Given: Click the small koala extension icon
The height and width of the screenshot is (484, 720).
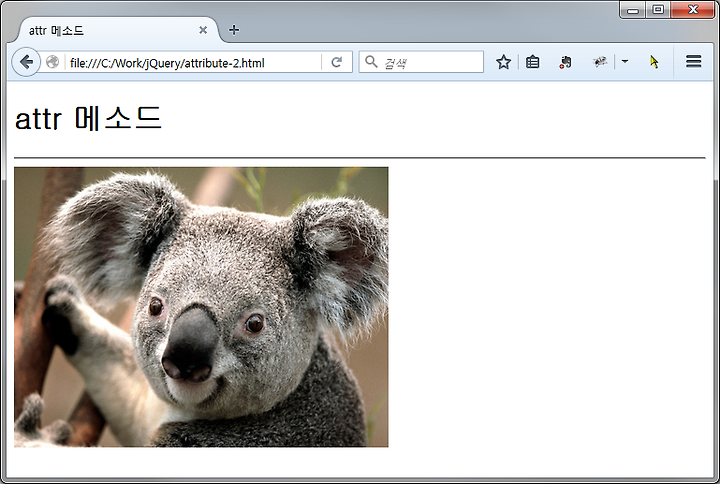Looking at the screenshot, I should [x=600, y=62].
